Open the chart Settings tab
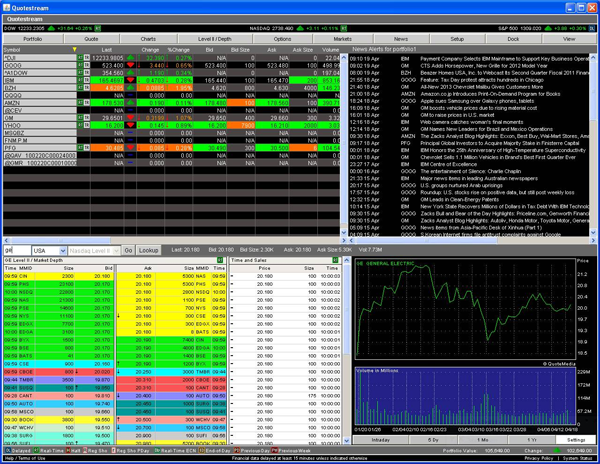The width and height of the screenshot is (600, 464). coord(576,439)
